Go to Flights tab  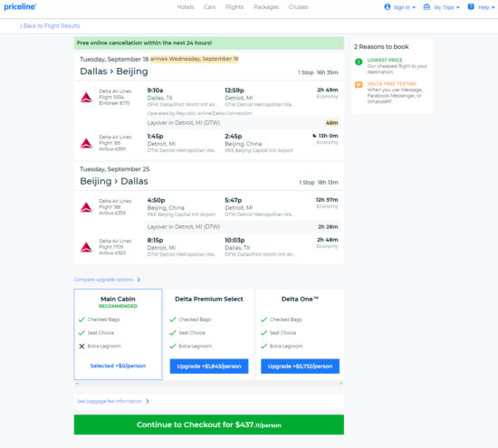point(235,7)
